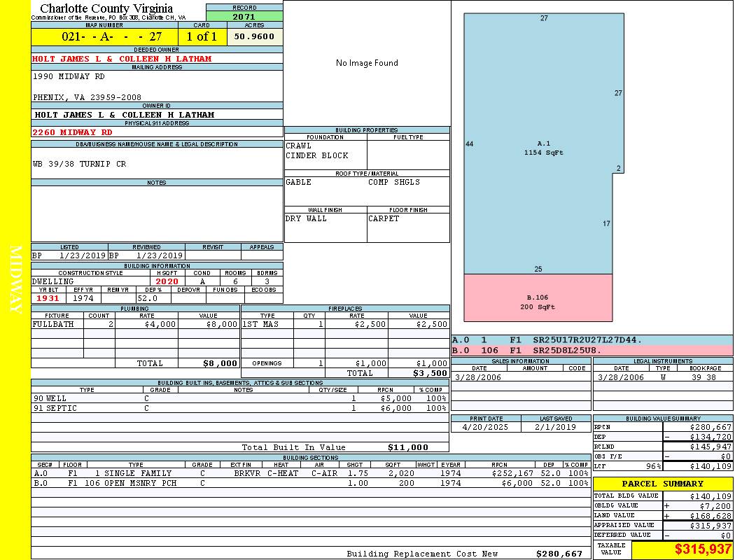The image size is (735, 560).
Task: Select the B.0 open masonry porch row
Action: click(310, 483)
